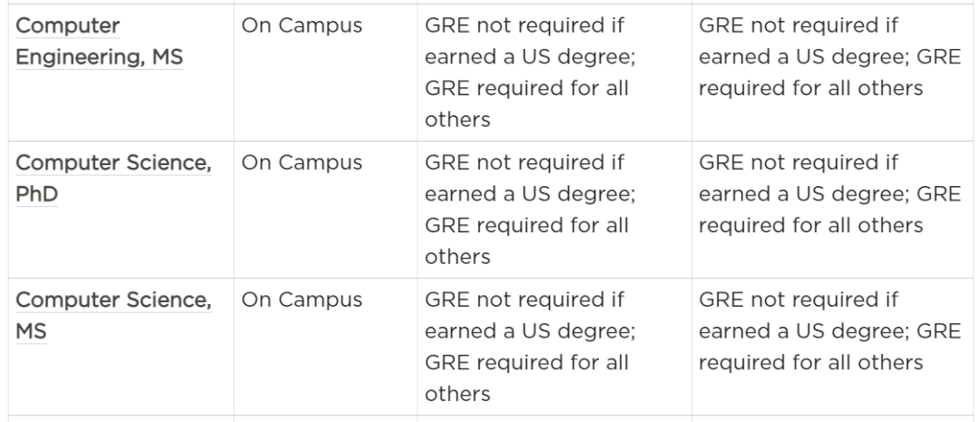This screenshot has width=980, height=422.
Task: Select On Campus in Computer Science MS row
Action: click(302, 299)
